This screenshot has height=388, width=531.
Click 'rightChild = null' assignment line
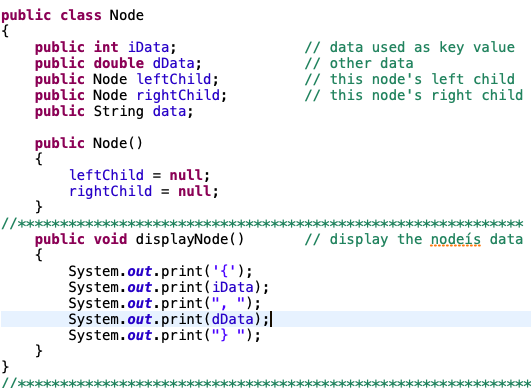pyautogui.click(x=144, y=192)
